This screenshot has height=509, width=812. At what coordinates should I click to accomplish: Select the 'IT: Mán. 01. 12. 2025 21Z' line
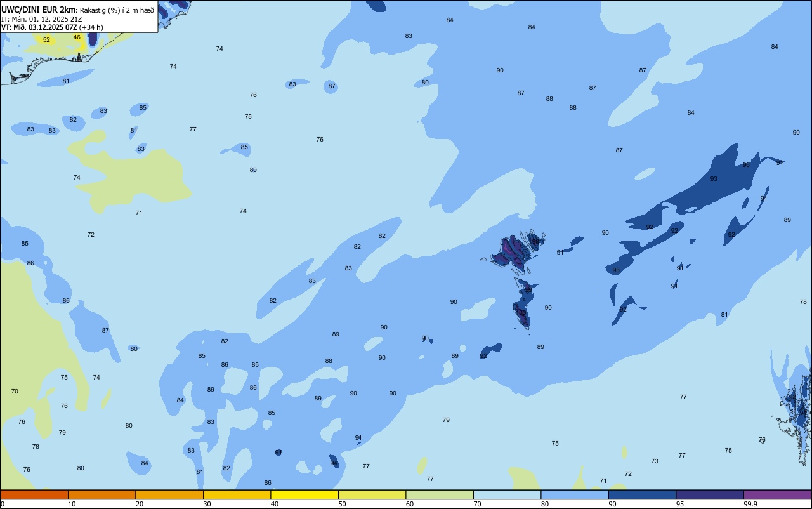tap(42, 19)
